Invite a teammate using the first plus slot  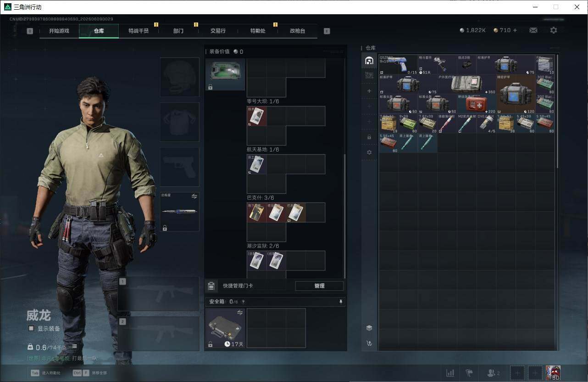tap(517, 373)
